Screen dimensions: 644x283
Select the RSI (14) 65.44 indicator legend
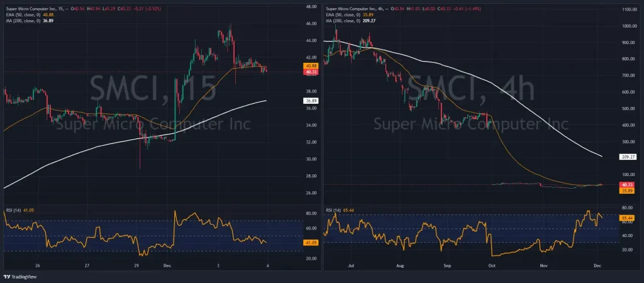pyautogui.click(x=339, y=210)
